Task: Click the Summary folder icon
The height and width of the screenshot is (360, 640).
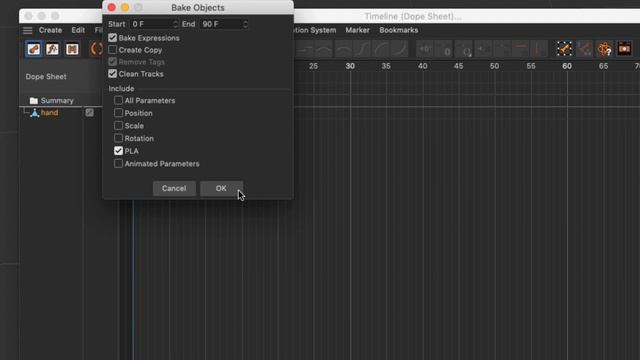Action: coord(33,100)
